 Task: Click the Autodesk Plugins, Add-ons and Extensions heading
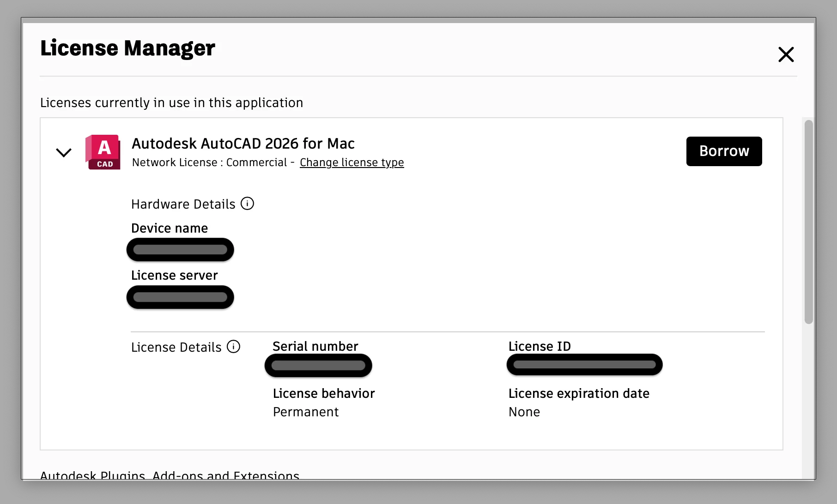pyautogui.click(x=170, y=475)
